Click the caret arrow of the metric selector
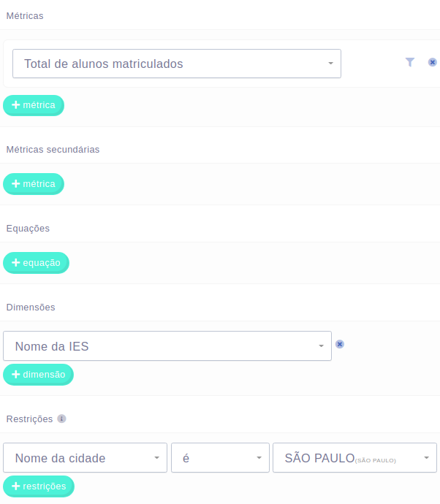The image size is (440, 504). [330, 64]
